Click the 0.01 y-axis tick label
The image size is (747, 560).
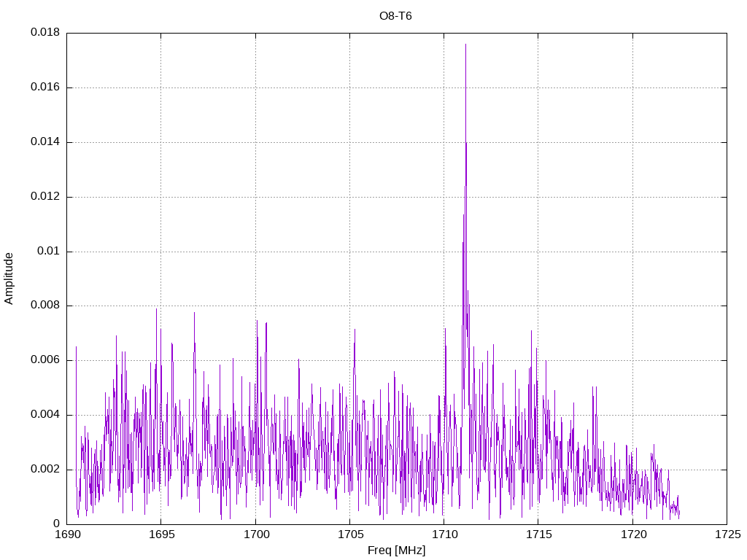(x=49, y=251)
